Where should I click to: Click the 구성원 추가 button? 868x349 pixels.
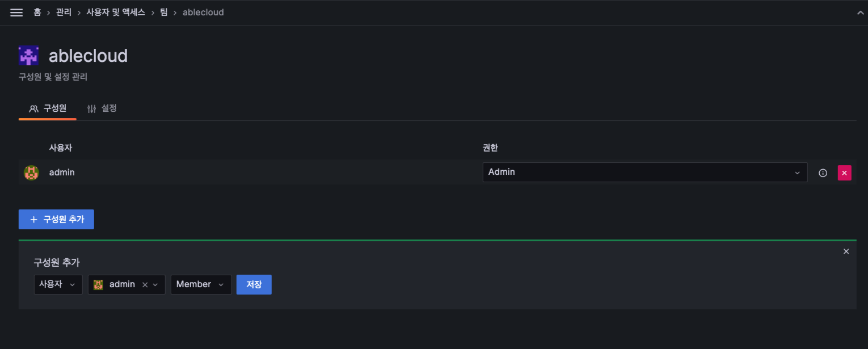pos(56,220)
